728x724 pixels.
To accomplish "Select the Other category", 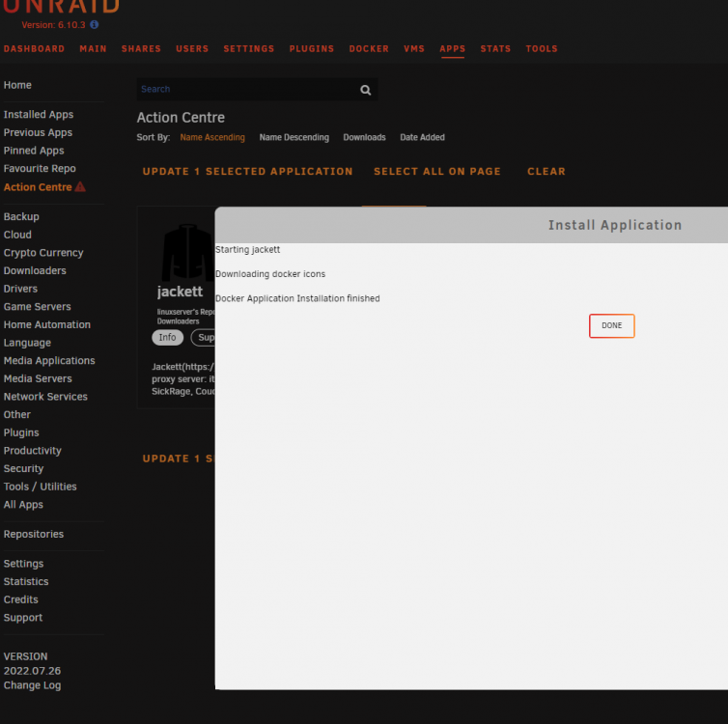I will pos(17,415).
